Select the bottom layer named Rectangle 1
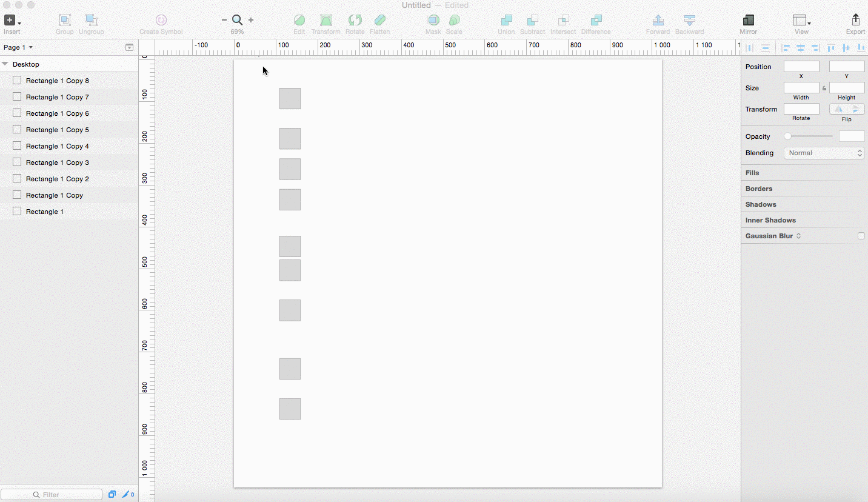The image size is (868, 502). pos(69,212)
